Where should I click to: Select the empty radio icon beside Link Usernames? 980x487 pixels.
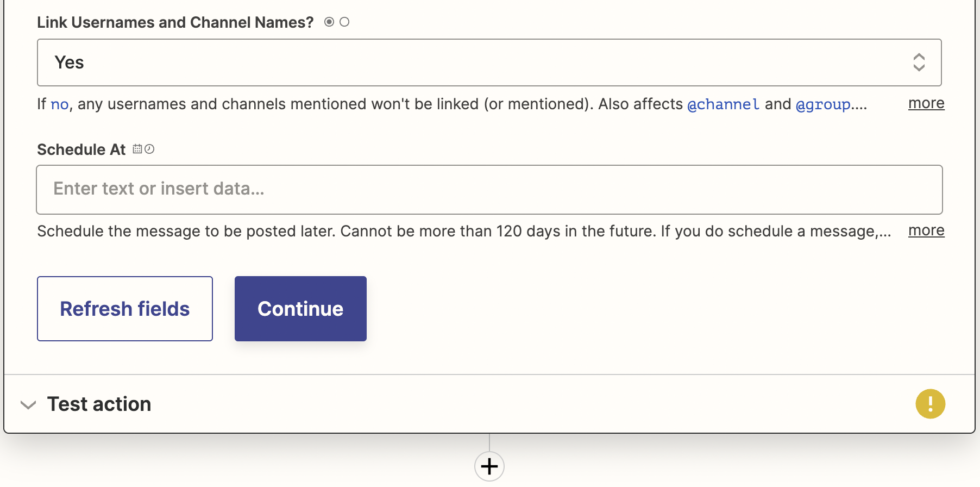pyautogui.click(x=344, y=22)
